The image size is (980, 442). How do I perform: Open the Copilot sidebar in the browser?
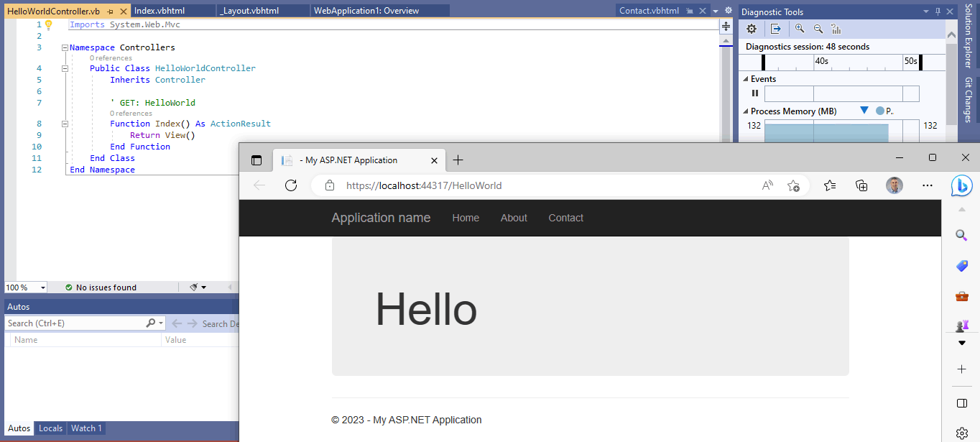coord(961,185)
